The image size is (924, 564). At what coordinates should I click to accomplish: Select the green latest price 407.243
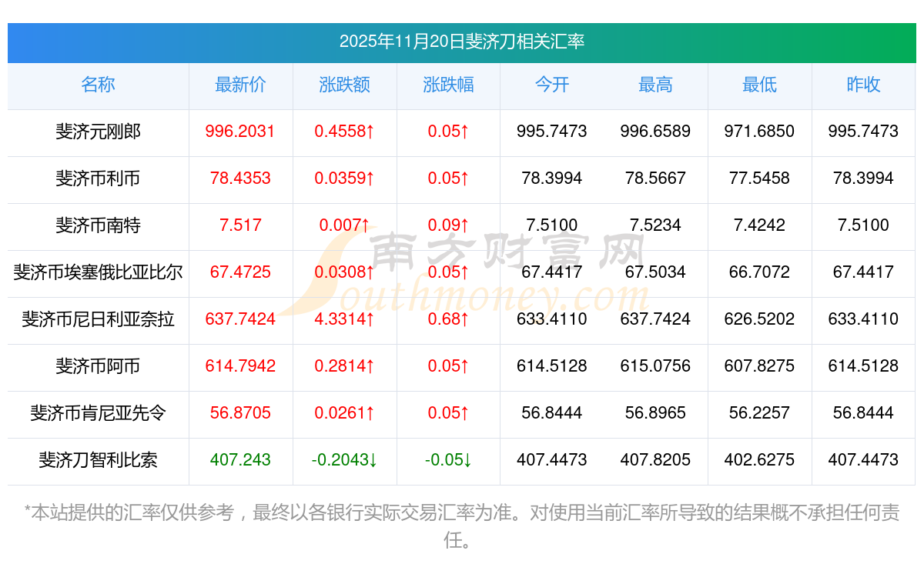coord(240,460)
